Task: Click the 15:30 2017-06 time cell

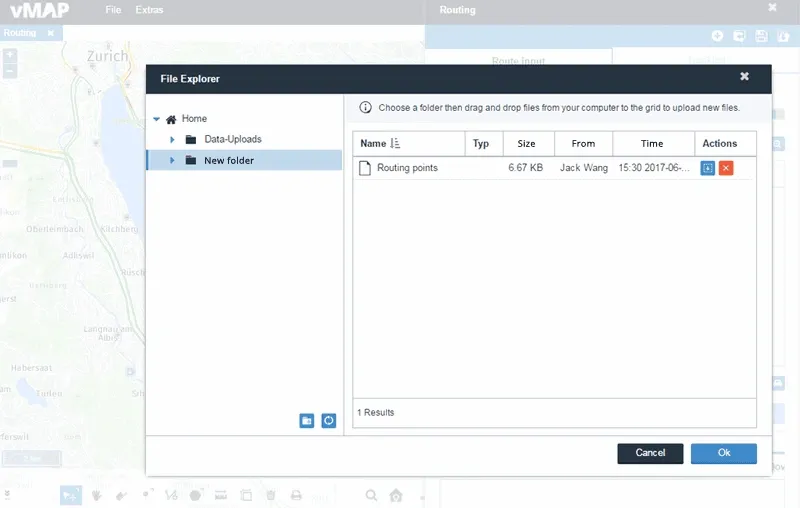Action: [654, 168]
